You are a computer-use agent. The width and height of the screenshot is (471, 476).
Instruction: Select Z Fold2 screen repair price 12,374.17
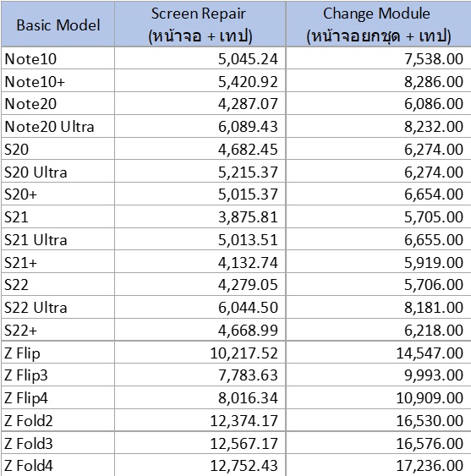tap(200, 420)
